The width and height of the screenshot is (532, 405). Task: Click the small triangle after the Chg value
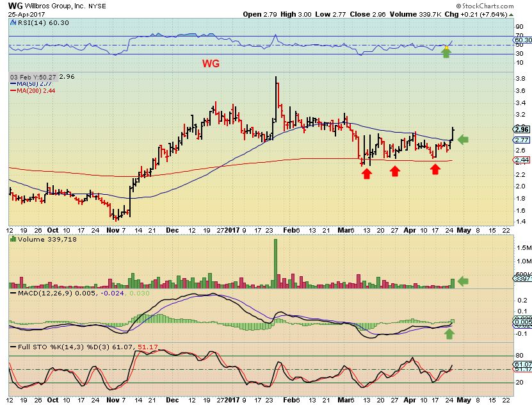pyautogui.click(x=512, y=15)
